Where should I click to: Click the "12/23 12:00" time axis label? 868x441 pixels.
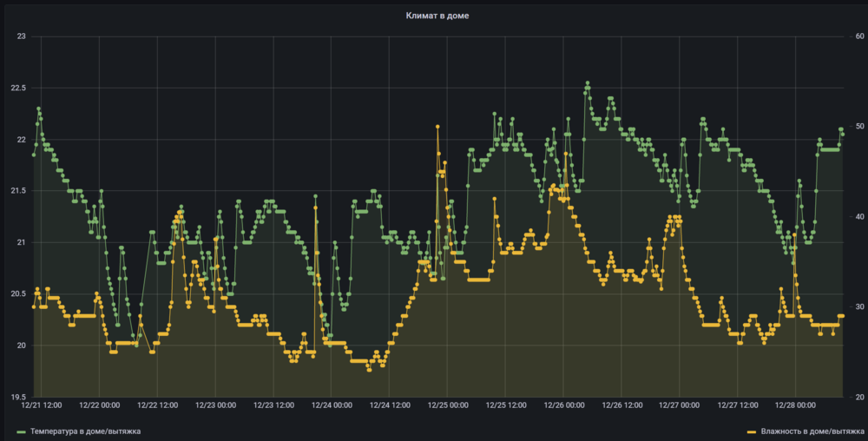pyautogui.click(x=273, y=405)
